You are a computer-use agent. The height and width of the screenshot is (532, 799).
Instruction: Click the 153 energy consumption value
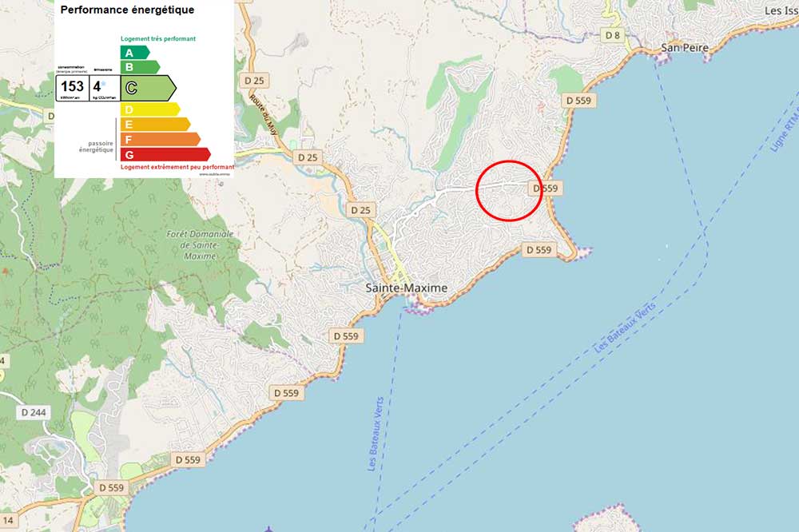tap(72, 87)
